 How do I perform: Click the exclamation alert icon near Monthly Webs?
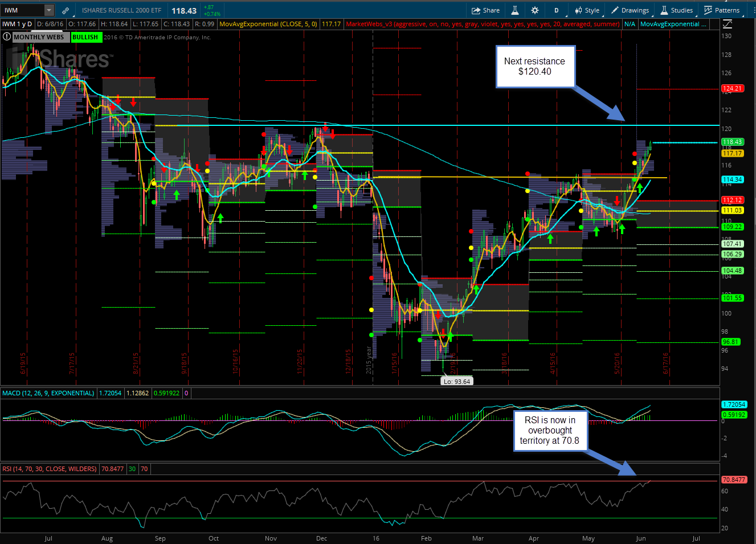click(x=7, y=37)
